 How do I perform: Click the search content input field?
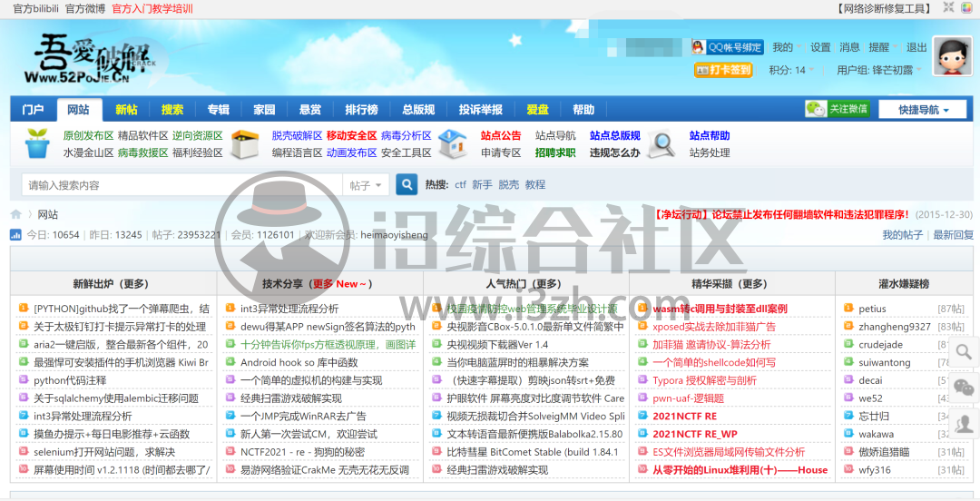(181, 185)
